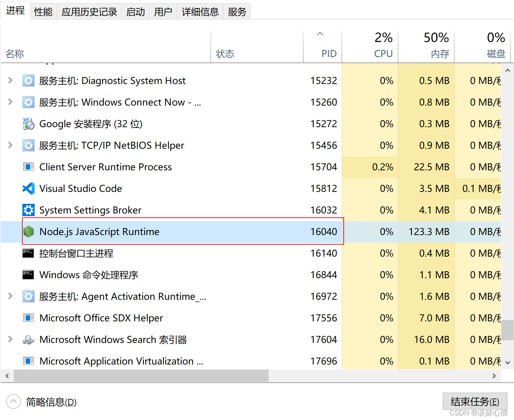Click the Google 安装程序 installer icon
The image size is (514, 420).
point(29,124)
